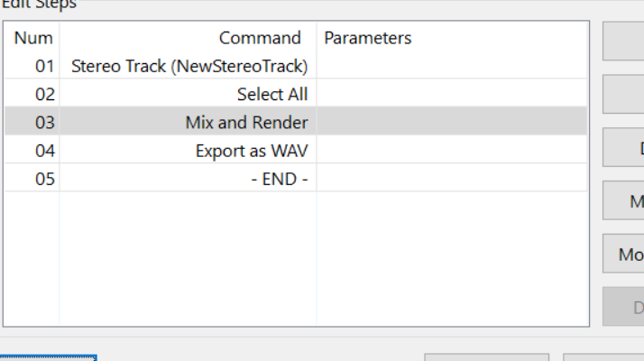This screenshot has height=361, width=644.
Task: Select the Export as WAV step
Action: (x=296, y=151)
